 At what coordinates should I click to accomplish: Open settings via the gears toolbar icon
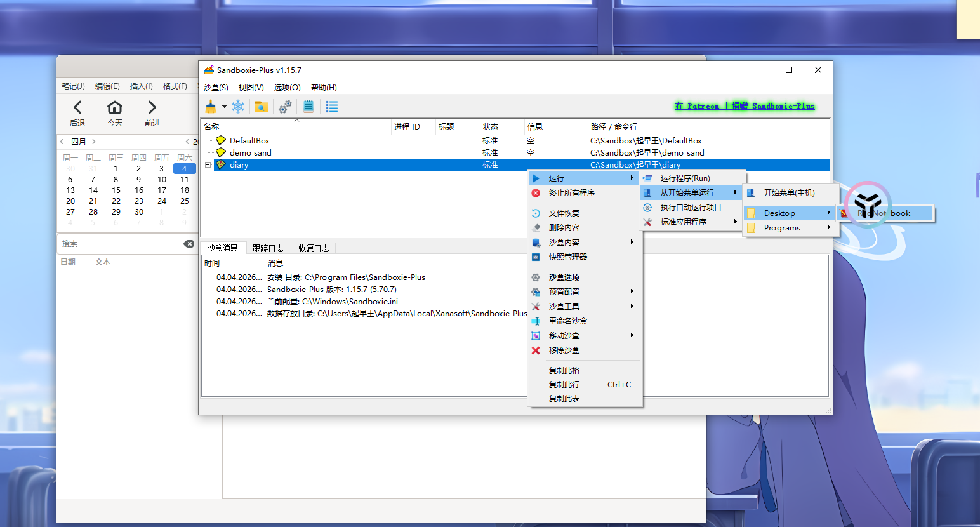point(285,107)
